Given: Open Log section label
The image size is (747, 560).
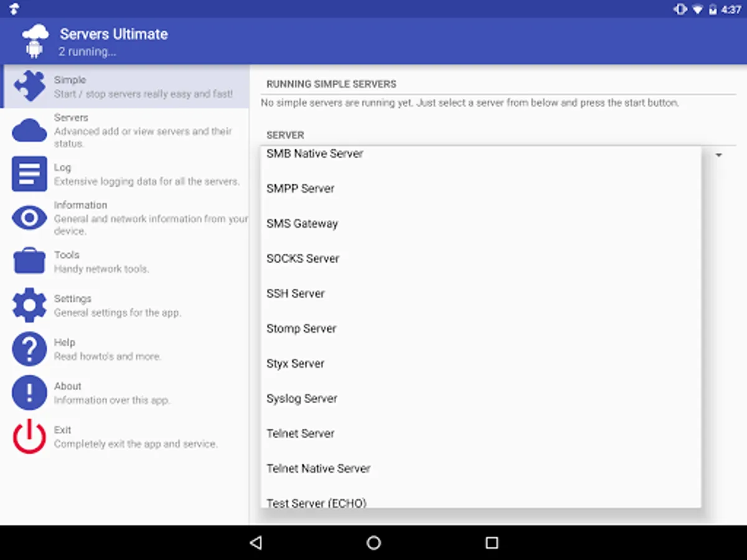Looking at the screenshot, I should pos(62,167).
